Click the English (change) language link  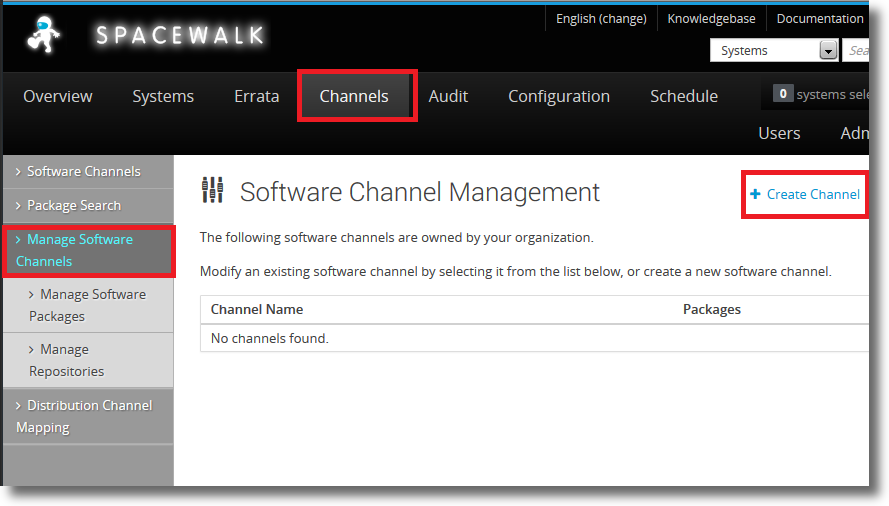pos(601,19)
